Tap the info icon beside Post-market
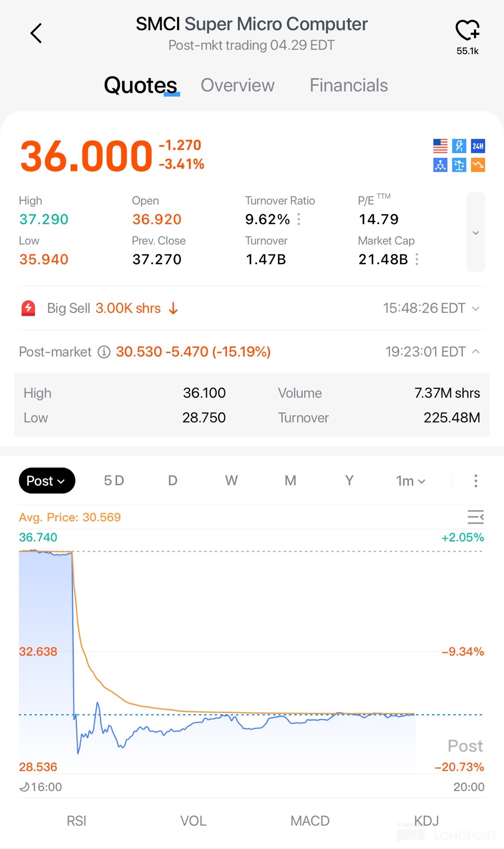Image resolution: width=504 pixels, height=849 pixels. [104, 352]
